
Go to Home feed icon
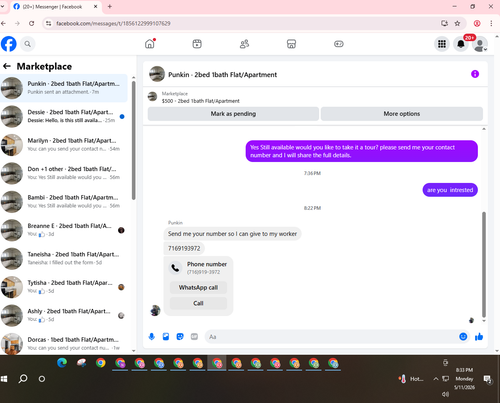click(x=150, y=44)
